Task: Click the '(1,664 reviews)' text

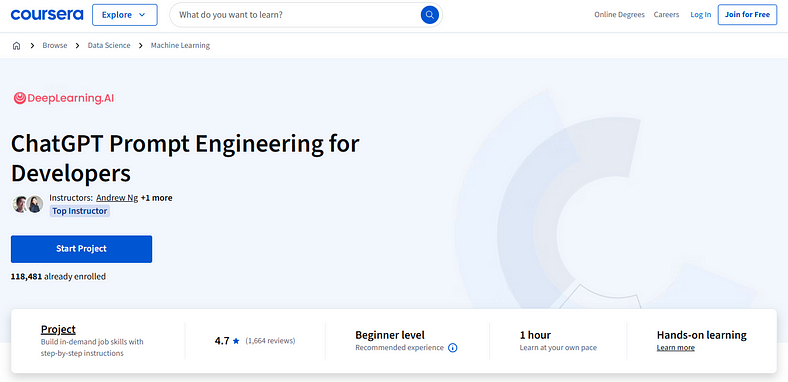Action: (270, 341)
